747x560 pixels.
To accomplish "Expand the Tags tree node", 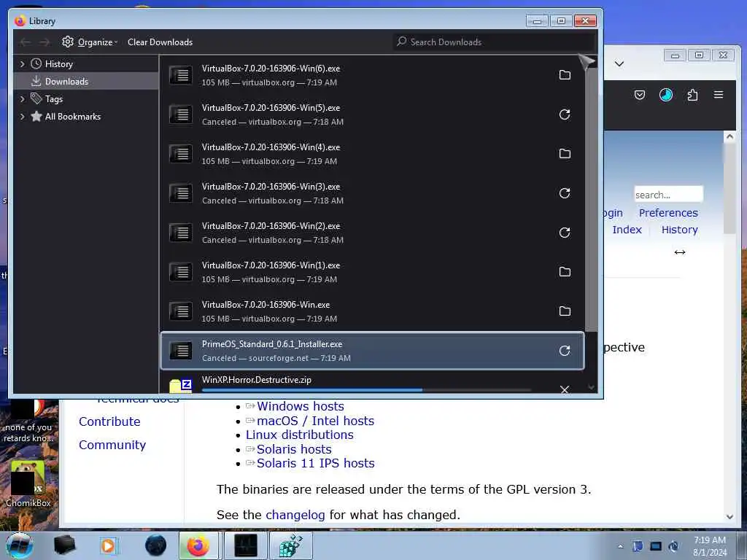I will (22, 99).
